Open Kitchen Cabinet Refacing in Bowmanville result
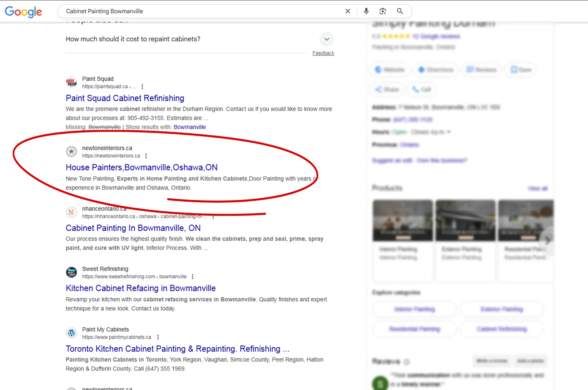Image resolution: width=588 pixels, height=390 pixels. pyautogui.click(x=141, y=288)
